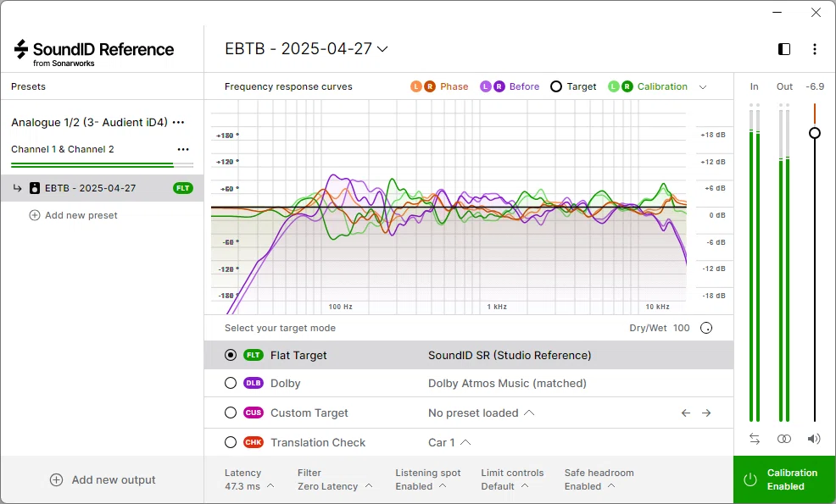
Task: Toggle Calibration left channel curve
Action: 614,86
